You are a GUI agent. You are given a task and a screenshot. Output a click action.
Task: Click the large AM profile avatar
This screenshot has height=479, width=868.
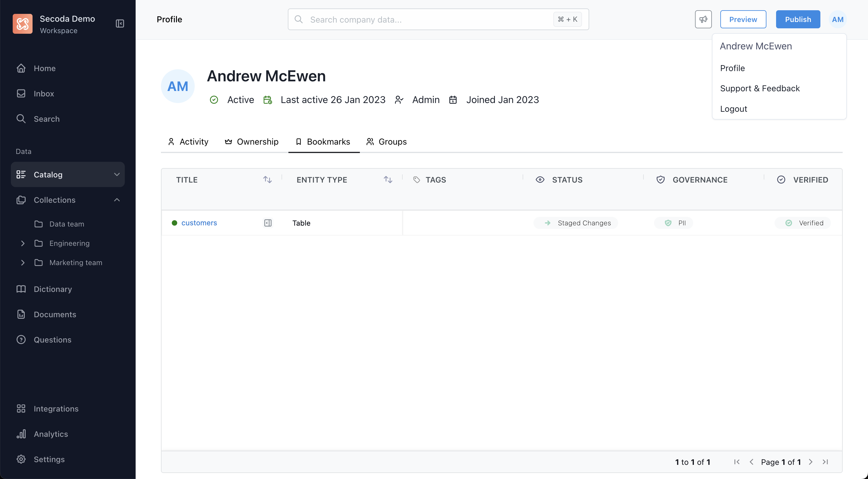click(x=178, y=86)
